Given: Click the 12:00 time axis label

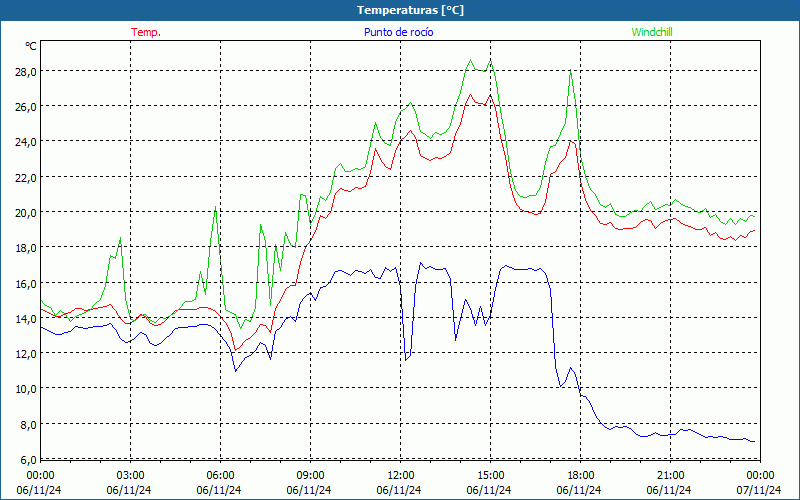Looking at the screenshot, I should 401,475.
